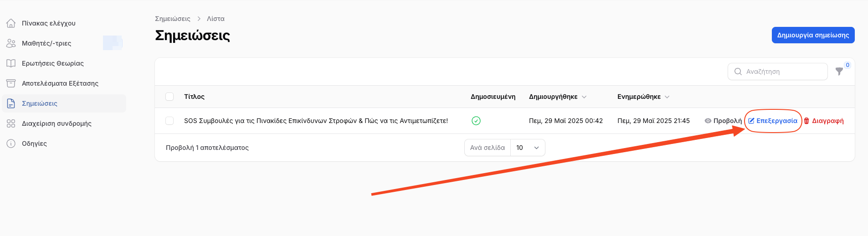
Task: Sort by Ενημερώθηκε column chevron
Action: pyautogui.click(x=667, y=97)
